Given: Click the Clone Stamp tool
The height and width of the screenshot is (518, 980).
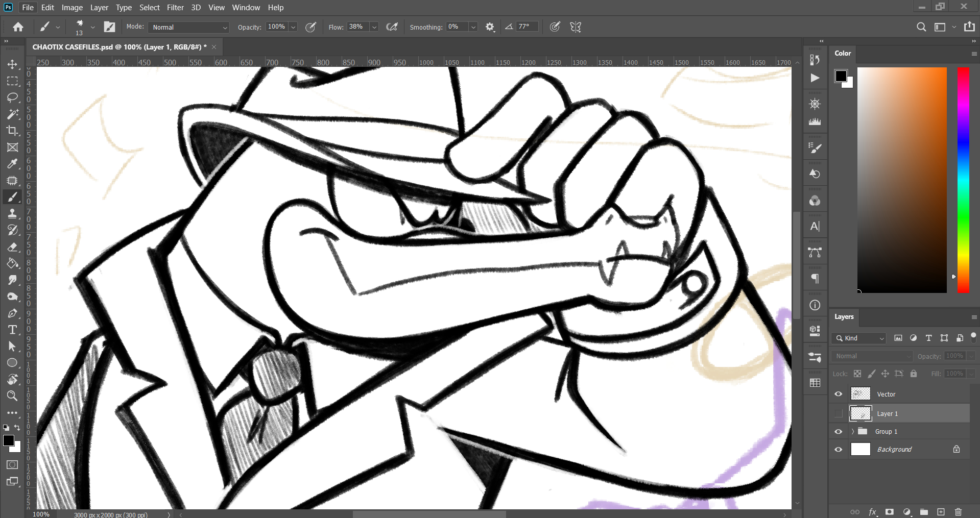Looking at the screenshot, I should [x=12, y=214].
